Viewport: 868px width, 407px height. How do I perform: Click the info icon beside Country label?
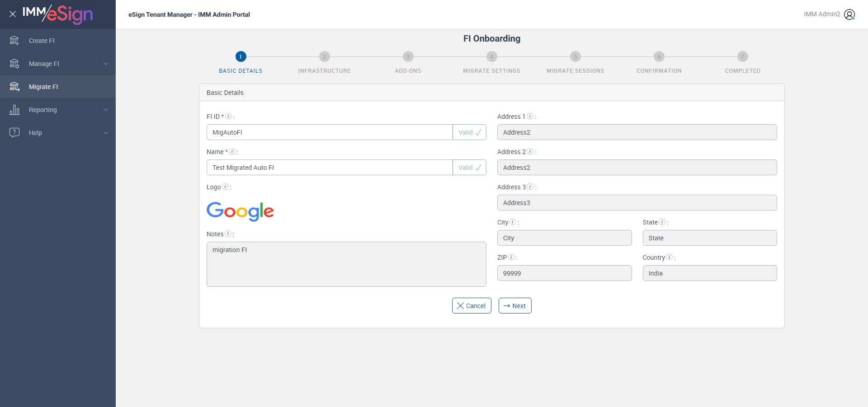tap(670, 257)
